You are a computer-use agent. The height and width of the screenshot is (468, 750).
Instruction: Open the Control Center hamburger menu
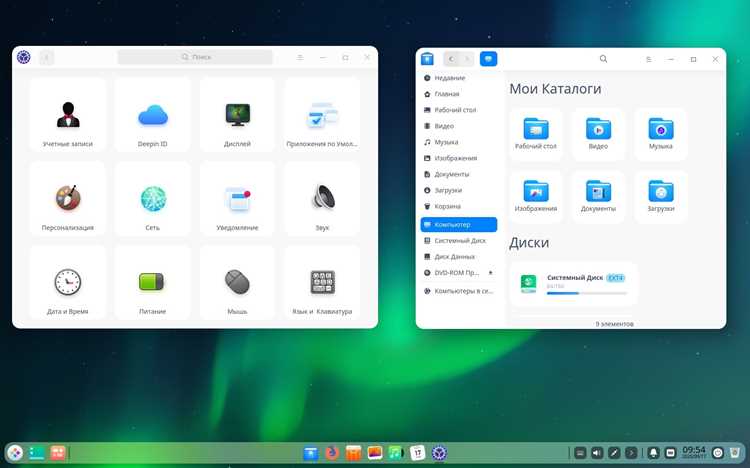click(300, 57)
